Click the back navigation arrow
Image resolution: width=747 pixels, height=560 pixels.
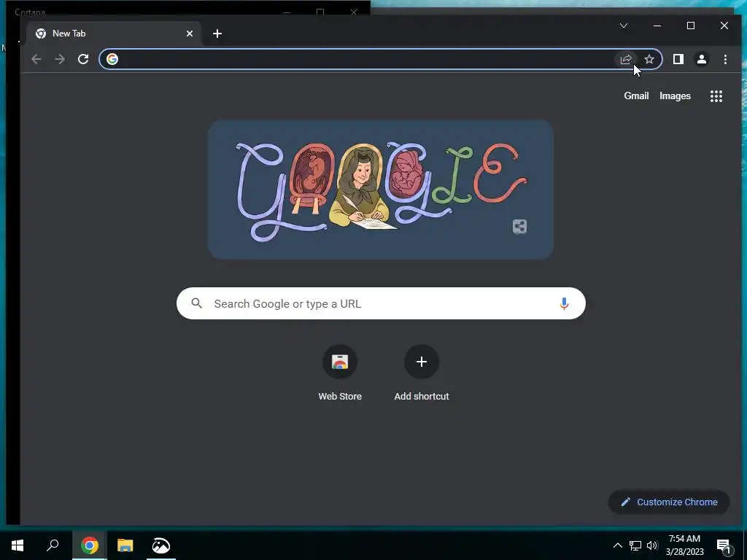(x=36, y=59)
